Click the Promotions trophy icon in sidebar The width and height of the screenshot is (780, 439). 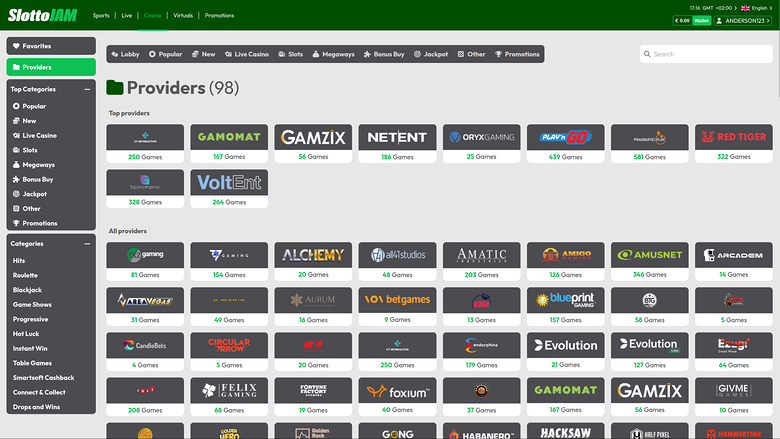pyautogui.click(x=16, y=223)
